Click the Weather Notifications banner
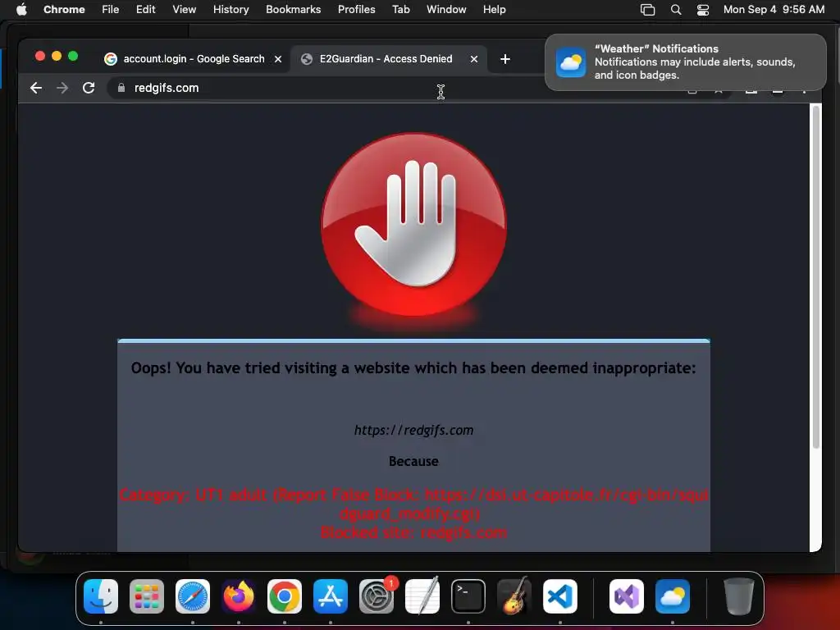 click(686, 62)
